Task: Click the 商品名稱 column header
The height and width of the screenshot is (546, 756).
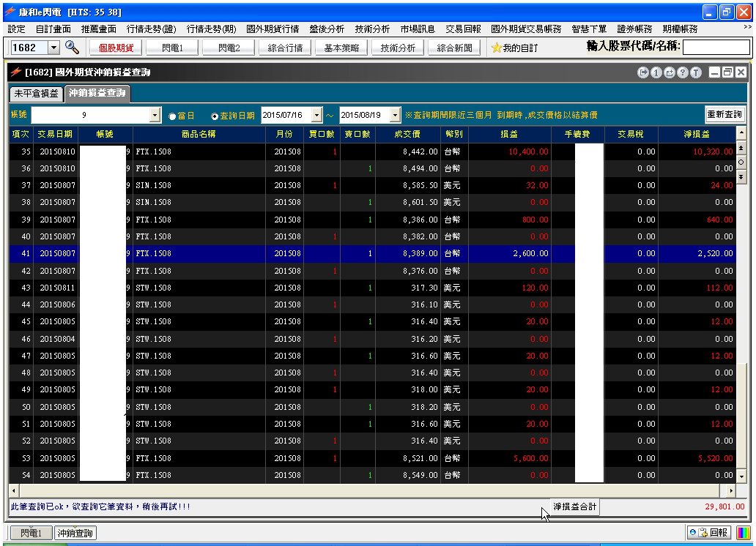Action: pyautogui.click(x=199, y=134)
